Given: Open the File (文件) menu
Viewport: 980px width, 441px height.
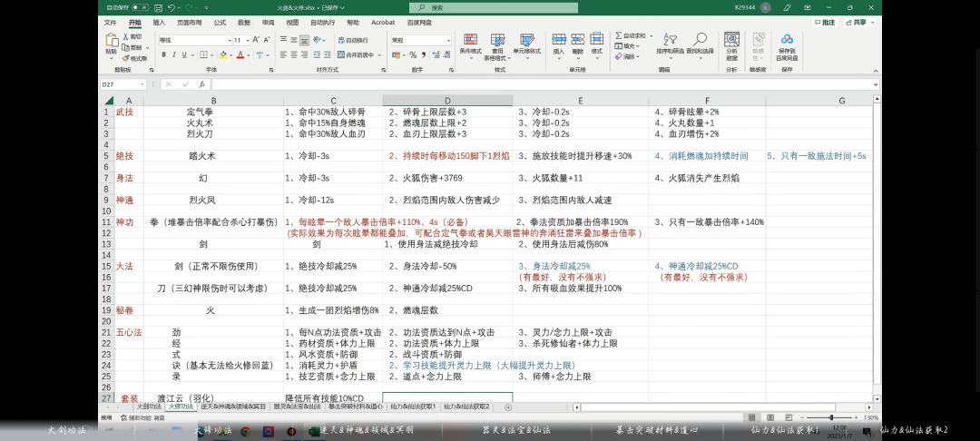Looking at the screenshot, I should click(110, 22).
